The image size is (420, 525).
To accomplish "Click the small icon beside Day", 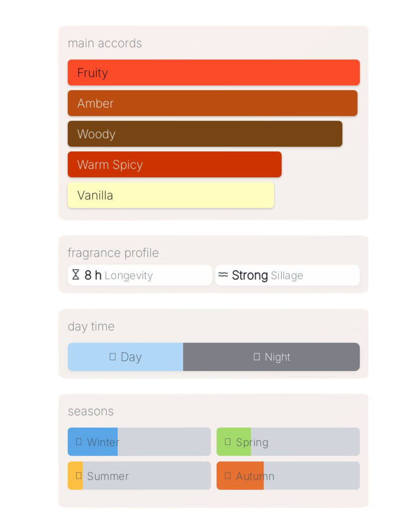I will click(113, 357).
